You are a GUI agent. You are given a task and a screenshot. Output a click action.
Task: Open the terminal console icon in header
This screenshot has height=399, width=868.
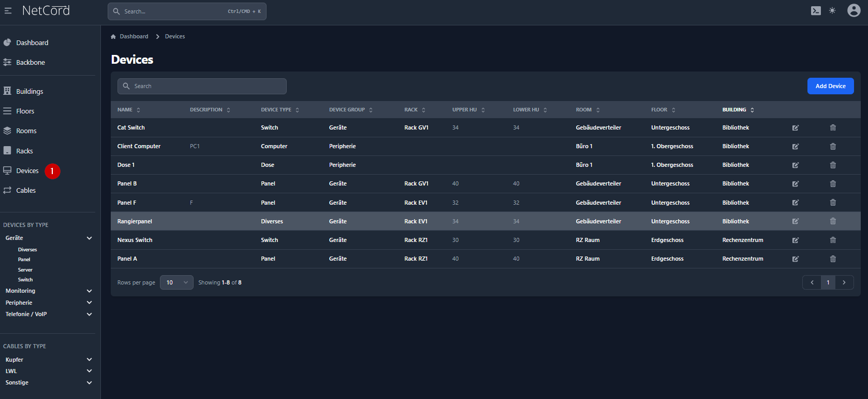pyautogui.click(x=816, y=11)
